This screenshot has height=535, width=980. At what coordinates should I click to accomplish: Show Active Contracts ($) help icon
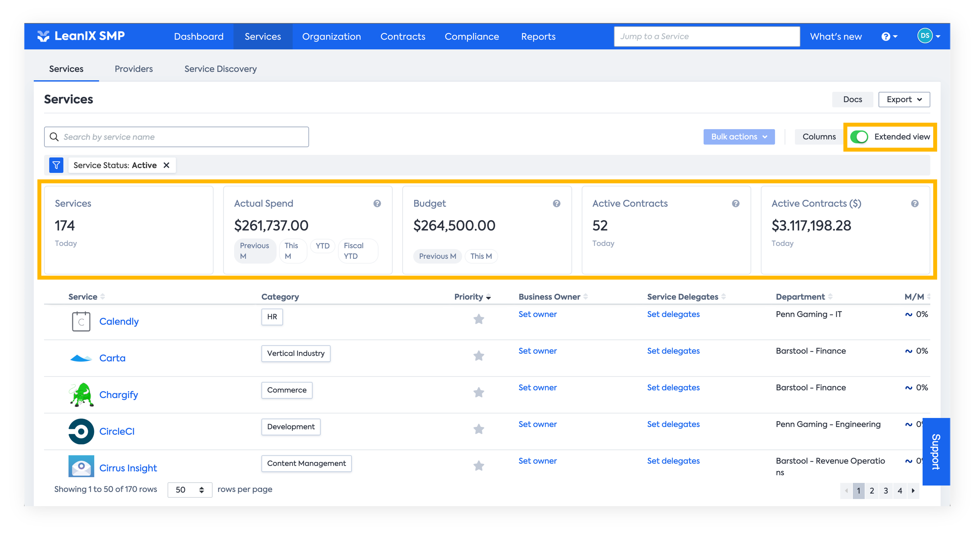coord(915,204)
